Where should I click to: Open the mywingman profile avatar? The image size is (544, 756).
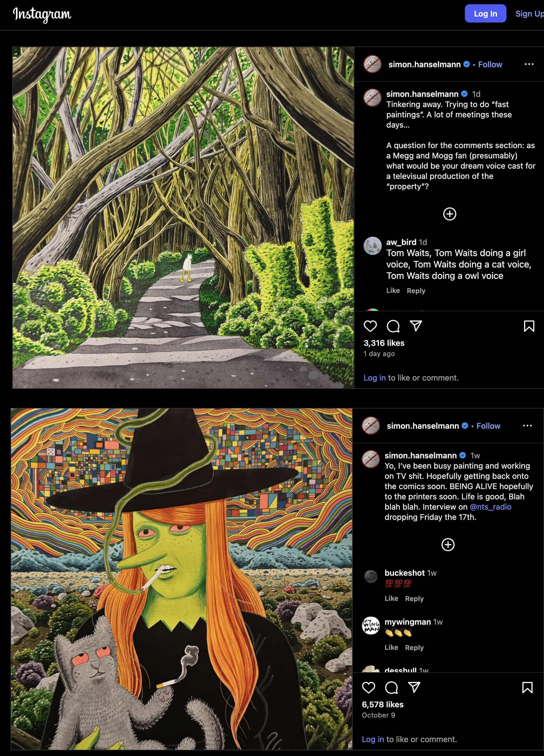pos(371,625)
